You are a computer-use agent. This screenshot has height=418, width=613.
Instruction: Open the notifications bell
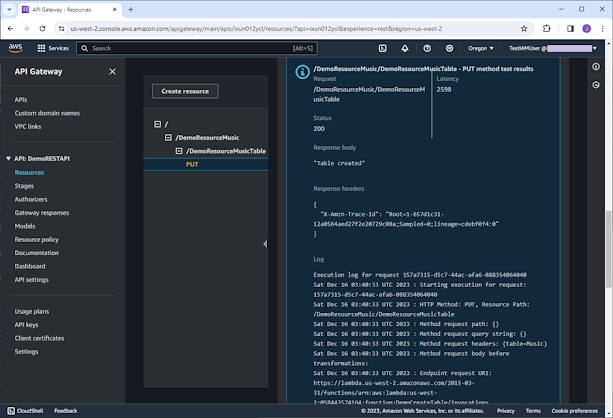point(405,48)
